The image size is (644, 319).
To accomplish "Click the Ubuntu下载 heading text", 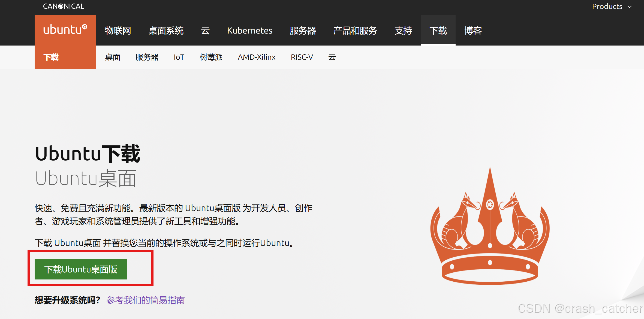I will point(88,154).
